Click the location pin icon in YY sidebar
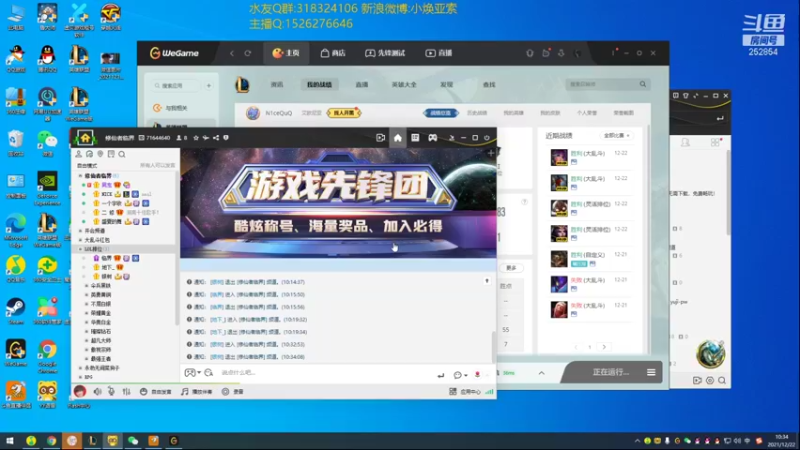The image size is (800, 450). (100, 154)
